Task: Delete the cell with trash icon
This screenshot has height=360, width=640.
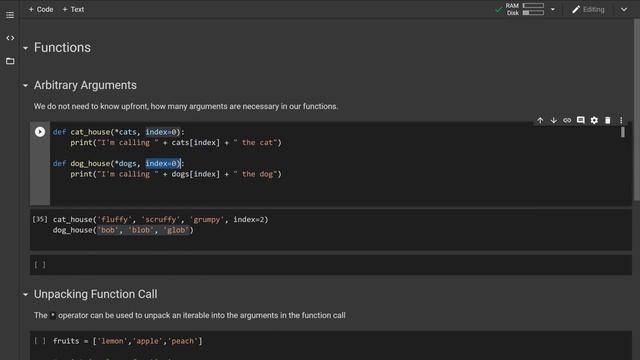Action: pos(607,120)
